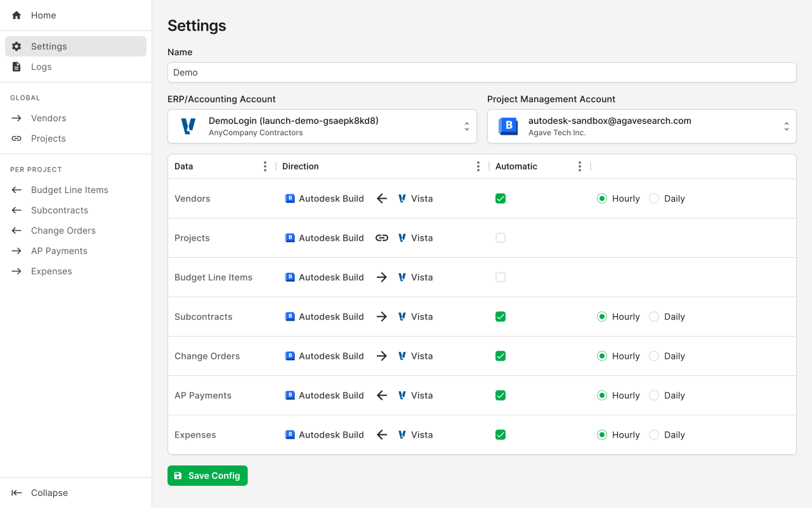
Task: Click the arrow icon beside Expenses in sidebar
Action: pyautogui.click(x=16, y=271)
